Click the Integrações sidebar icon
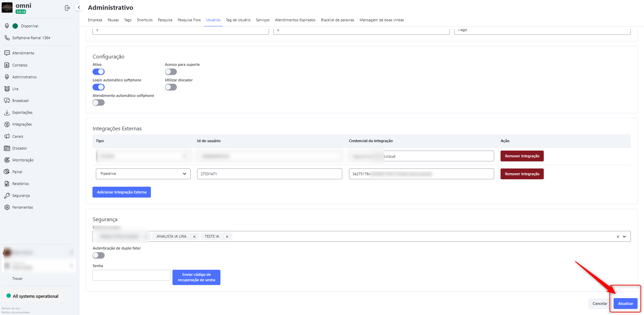Screen dimensions: 644x315 click(7, 124)
